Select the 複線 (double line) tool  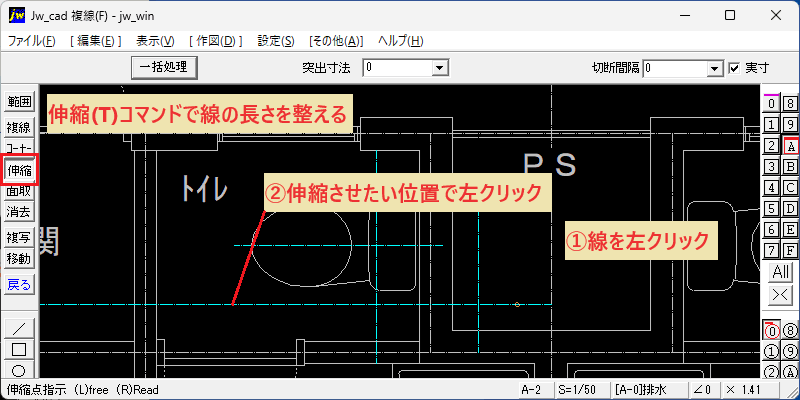tap(19, 128)
